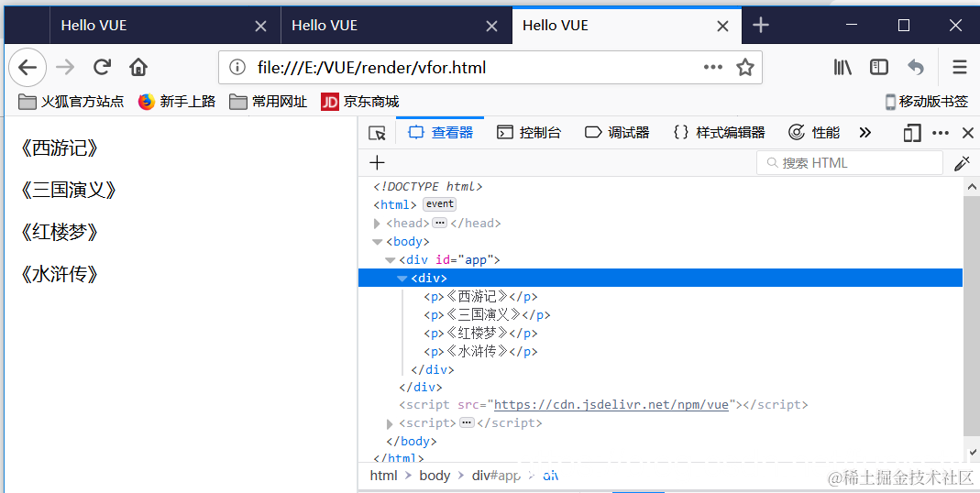Collapse the selected inner div node
The image size is (980, 493).
coord(402,278)
